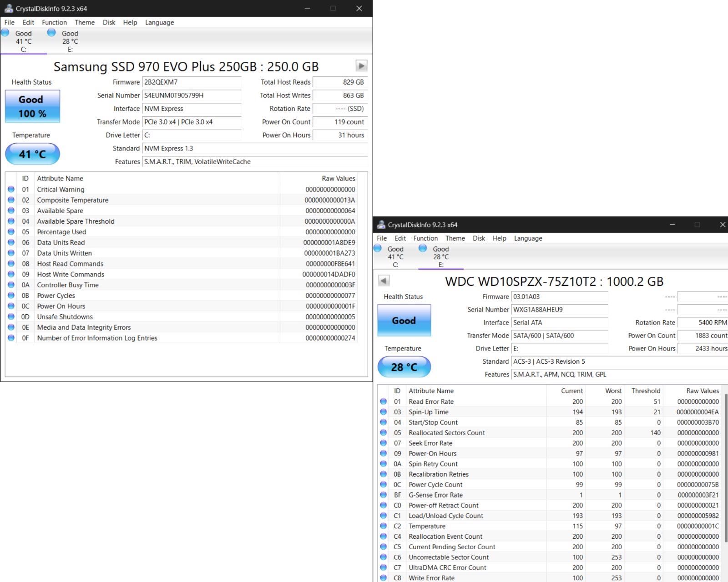Select Host Write Commands row
Screen dimensions: 728x582
coord(182,274)
